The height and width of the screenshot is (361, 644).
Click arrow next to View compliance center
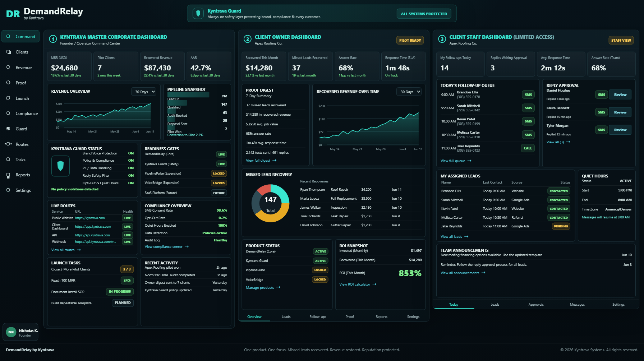click(187, 247)
